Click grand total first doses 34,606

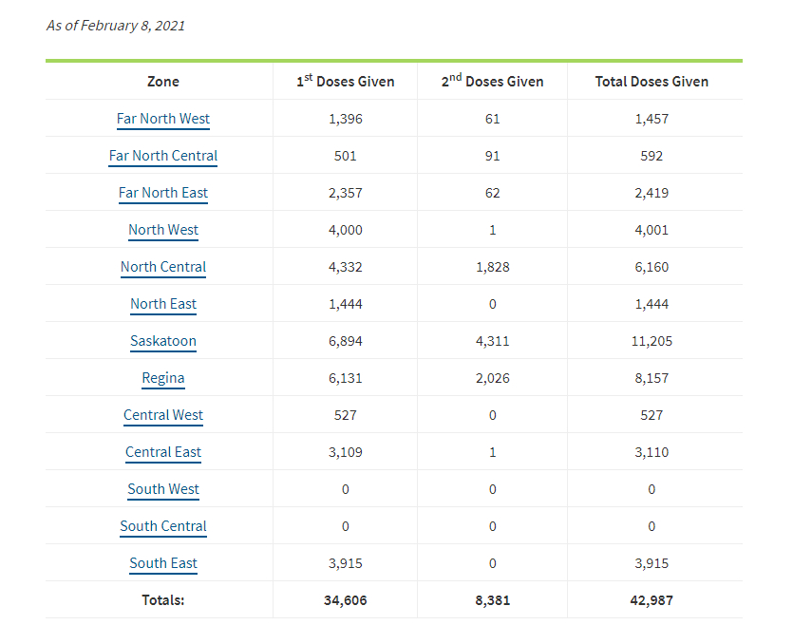pos(346,600)
